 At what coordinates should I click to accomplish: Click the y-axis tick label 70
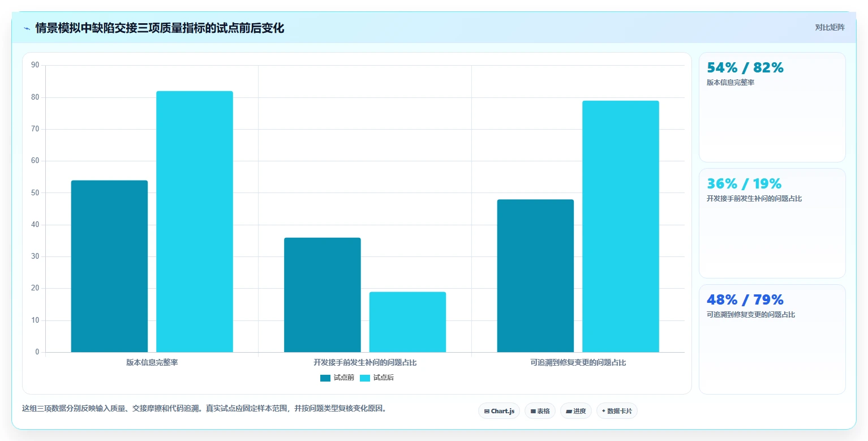click(x=35, y=129)
